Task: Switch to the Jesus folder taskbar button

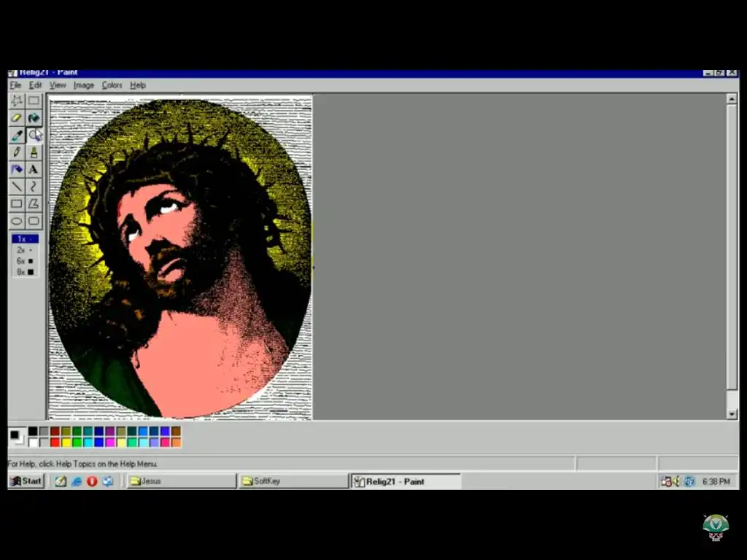Action: point(182,481)
